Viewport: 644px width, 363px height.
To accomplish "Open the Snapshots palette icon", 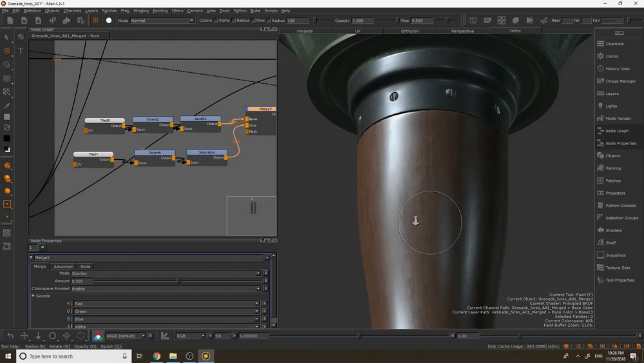I will pyautogui.click(x=600, y=255).
